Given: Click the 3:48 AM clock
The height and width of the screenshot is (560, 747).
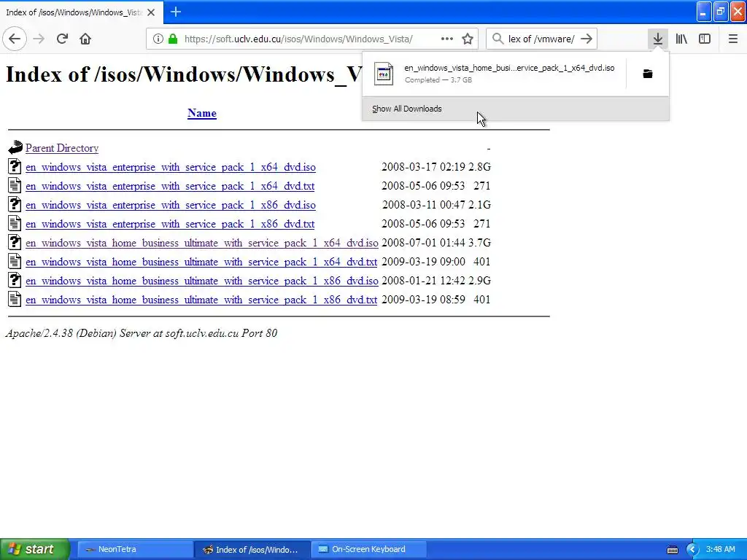Looking at the screenshot, I should (x=720, y=549).
